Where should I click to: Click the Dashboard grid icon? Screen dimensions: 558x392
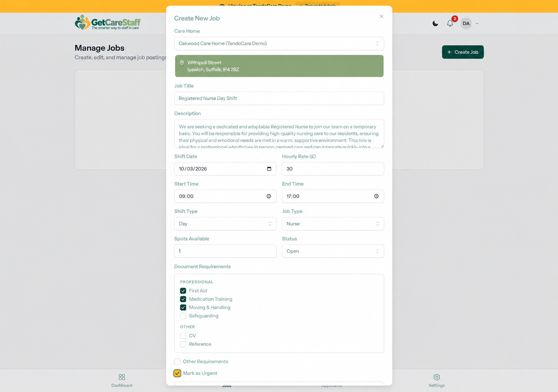click(122, 377)
